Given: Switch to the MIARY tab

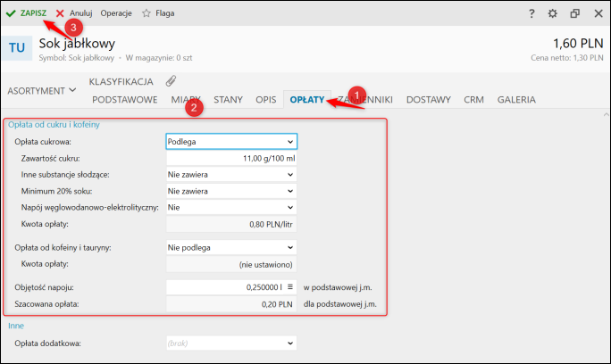Looking at the screenshot, I should coord(186,100).
